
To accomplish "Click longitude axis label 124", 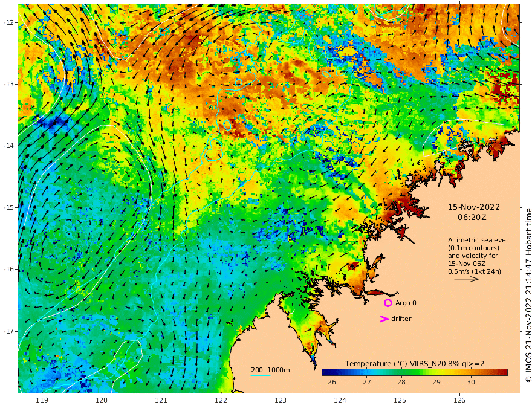I will [x=340, y=400].
